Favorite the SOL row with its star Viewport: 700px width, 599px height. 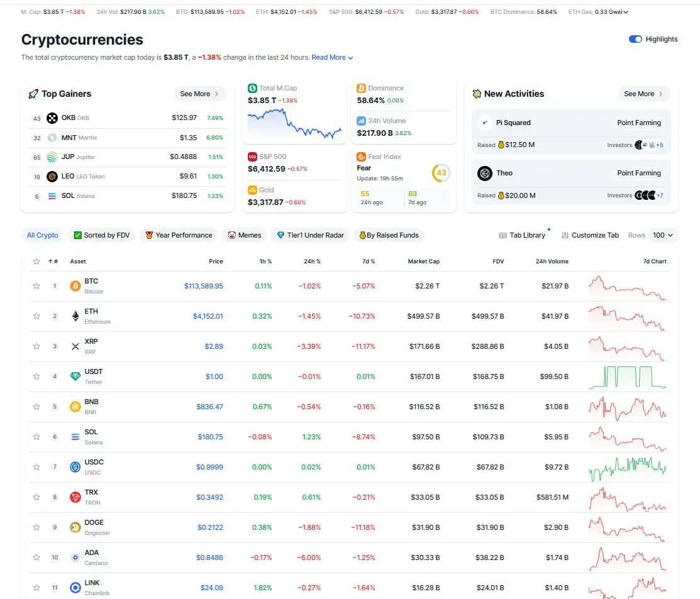click(36, 437)
